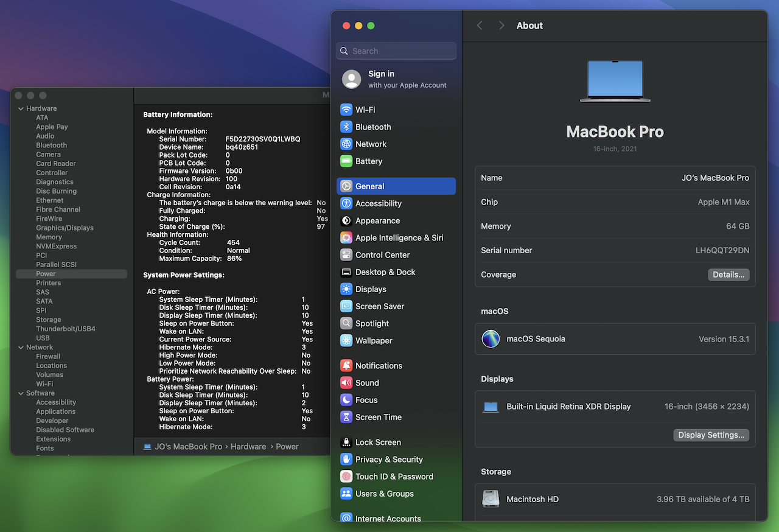Click the MacBook Pro laptop image

coord(615,81)
